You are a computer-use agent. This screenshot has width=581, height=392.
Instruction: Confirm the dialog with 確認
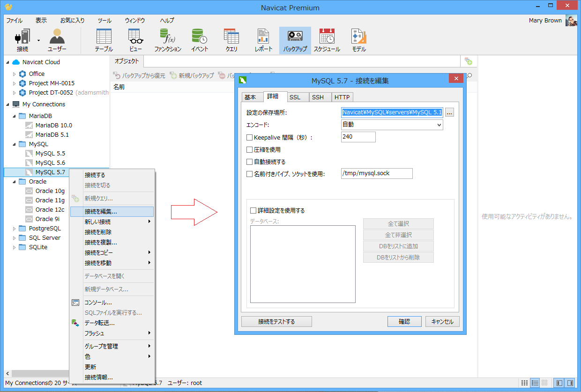404,322
